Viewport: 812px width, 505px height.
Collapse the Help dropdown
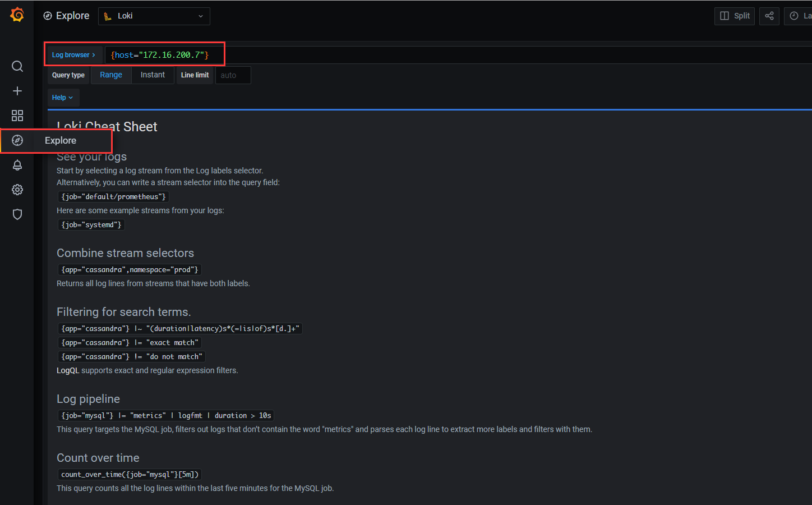pyautogui.click(x=63, y=98)
